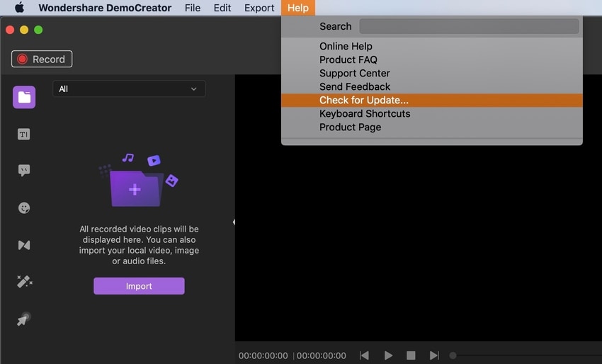Choose Check for Update... menu item

[432, 101]
